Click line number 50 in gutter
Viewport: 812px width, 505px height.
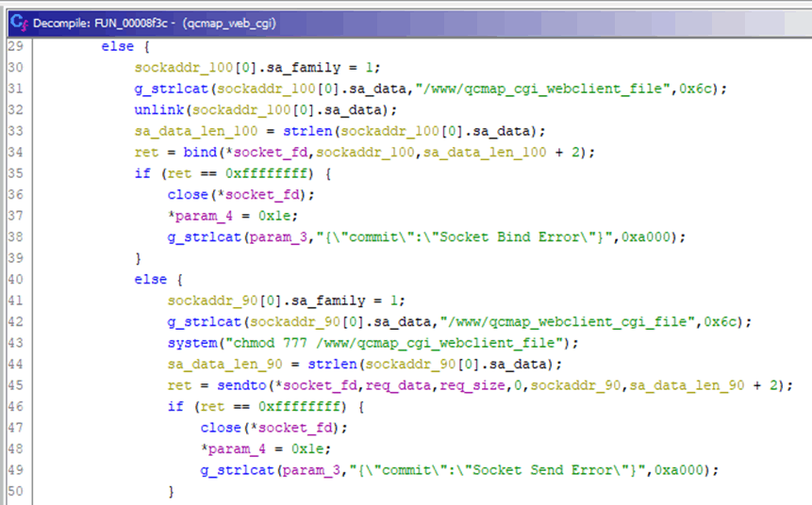point(15,491)
